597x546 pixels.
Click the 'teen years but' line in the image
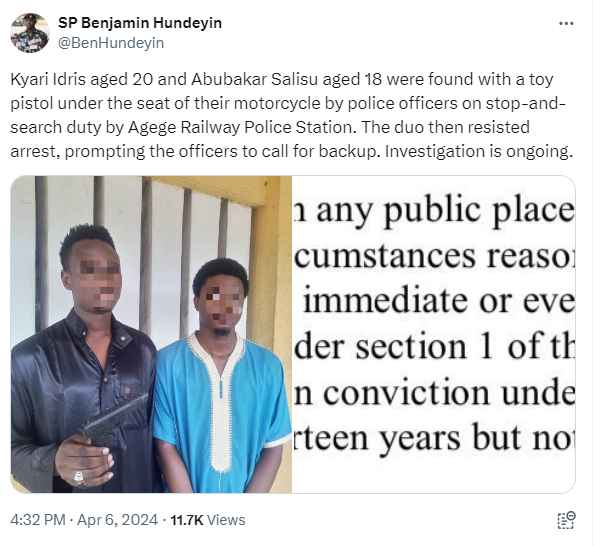pos(434,439)
